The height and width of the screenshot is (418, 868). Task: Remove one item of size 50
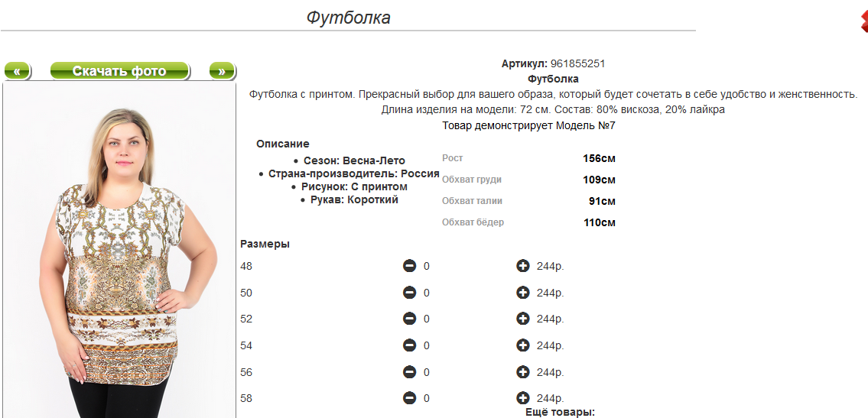pos(410,293)
